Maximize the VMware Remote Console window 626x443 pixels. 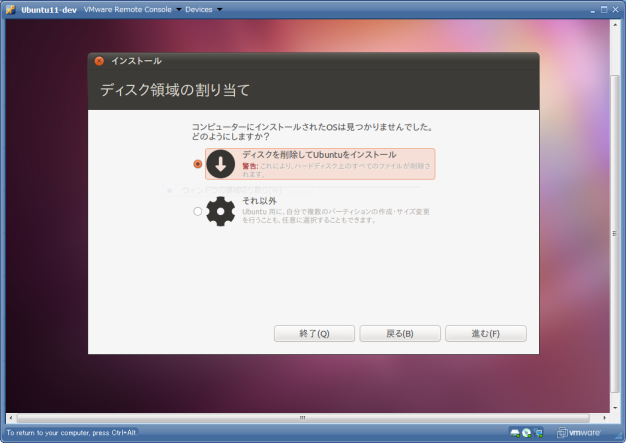(604, 10)
